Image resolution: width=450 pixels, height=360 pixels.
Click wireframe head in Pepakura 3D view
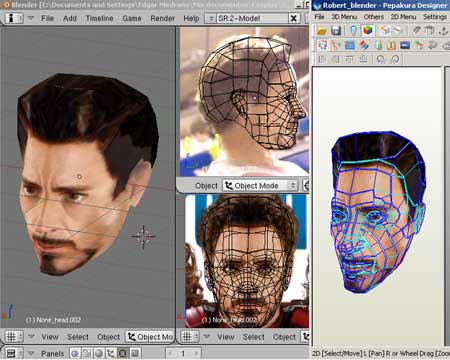pyautogui.click(x=378, y=212)
